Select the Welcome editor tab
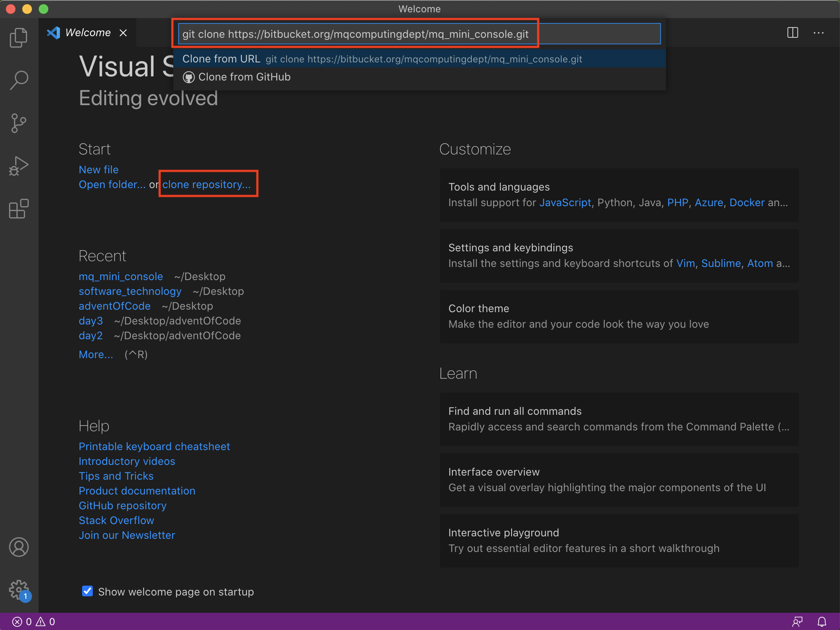840x630 pixels. click(x=87, y=32)
